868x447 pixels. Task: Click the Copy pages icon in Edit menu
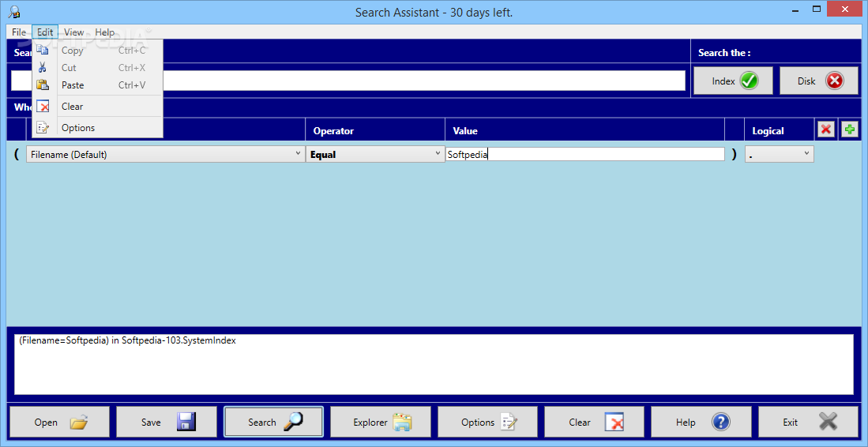click(43, 51)
